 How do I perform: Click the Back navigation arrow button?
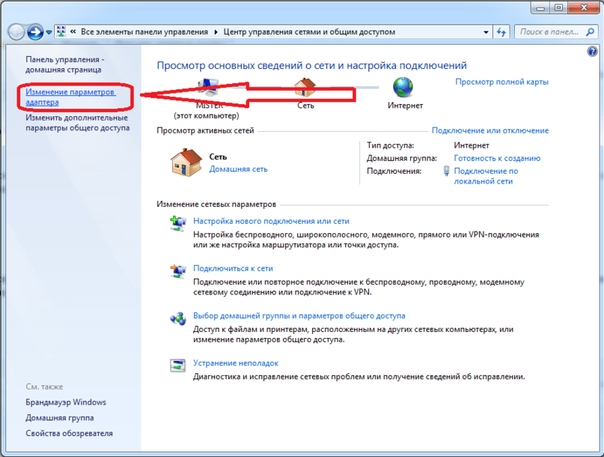[x=16, y=32]
